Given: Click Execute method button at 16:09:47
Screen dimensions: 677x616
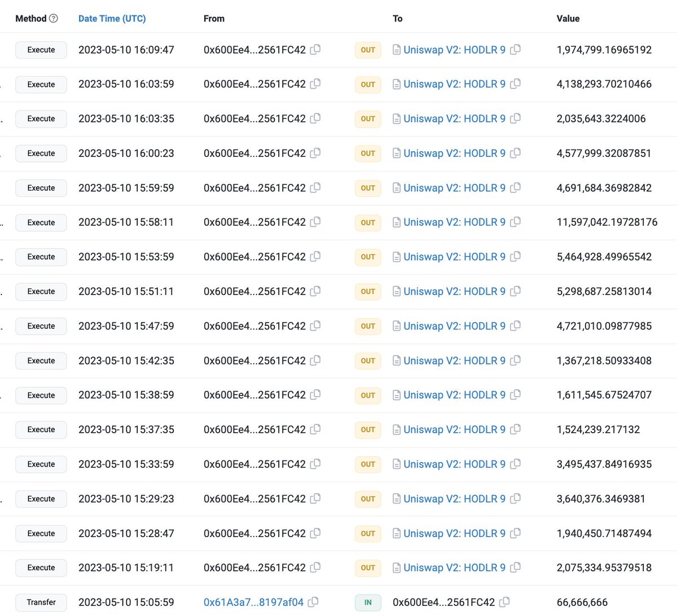Looking at the screenshot, I should pos(41,50).
